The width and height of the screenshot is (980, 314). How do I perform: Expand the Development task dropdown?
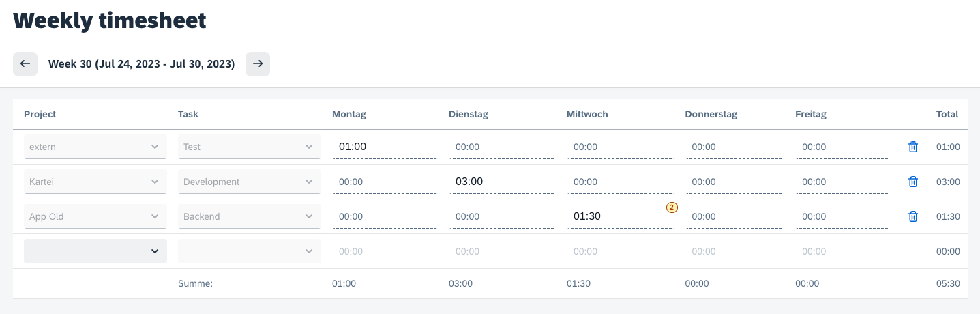tap(250, 182)
